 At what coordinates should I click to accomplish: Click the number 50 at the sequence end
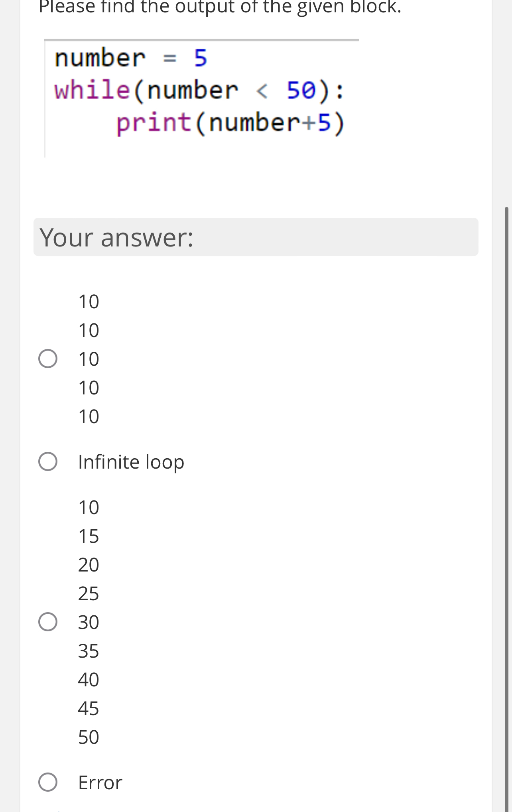click(88, 737)
